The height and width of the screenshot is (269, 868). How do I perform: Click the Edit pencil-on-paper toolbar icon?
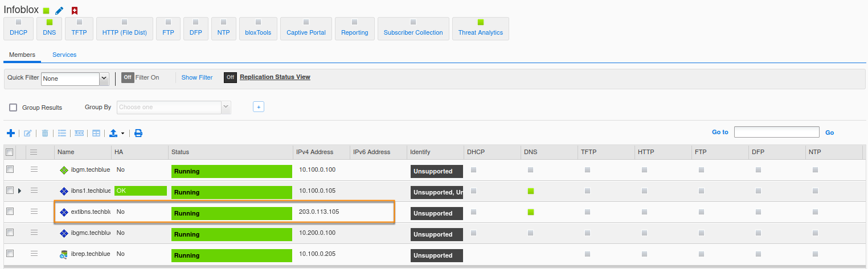pyautogui.click(x=27, y=133)
